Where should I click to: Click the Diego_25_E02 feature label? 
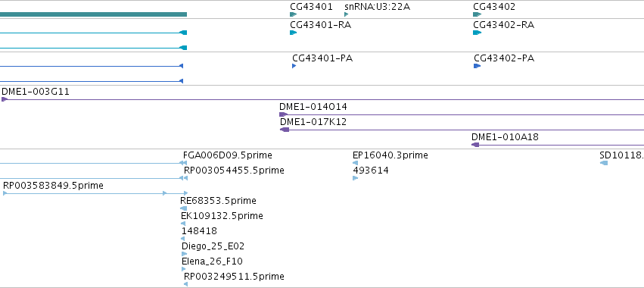(x=213, y=246)
